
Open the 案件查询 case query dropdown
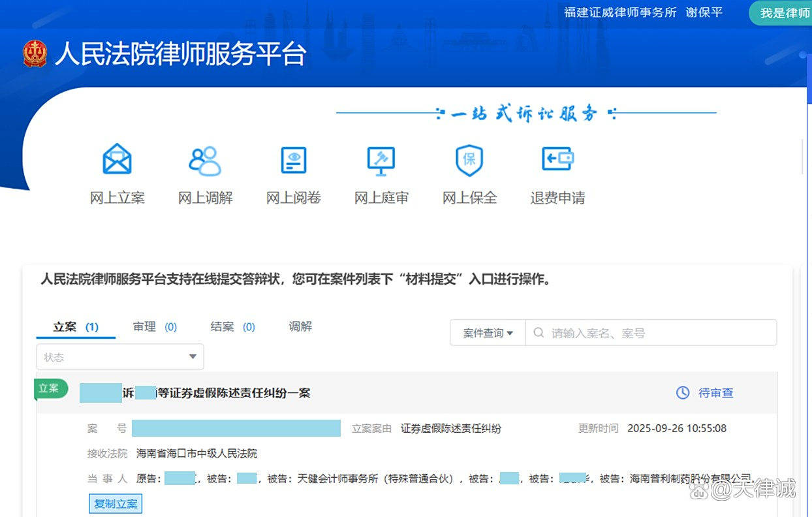(x=487, y=332)
